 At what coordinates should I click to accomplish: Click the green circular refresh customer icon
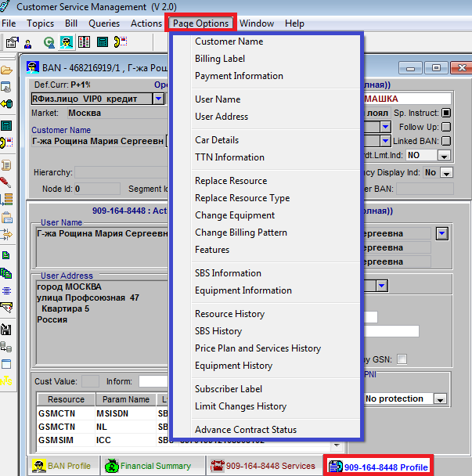coord(49,42)
